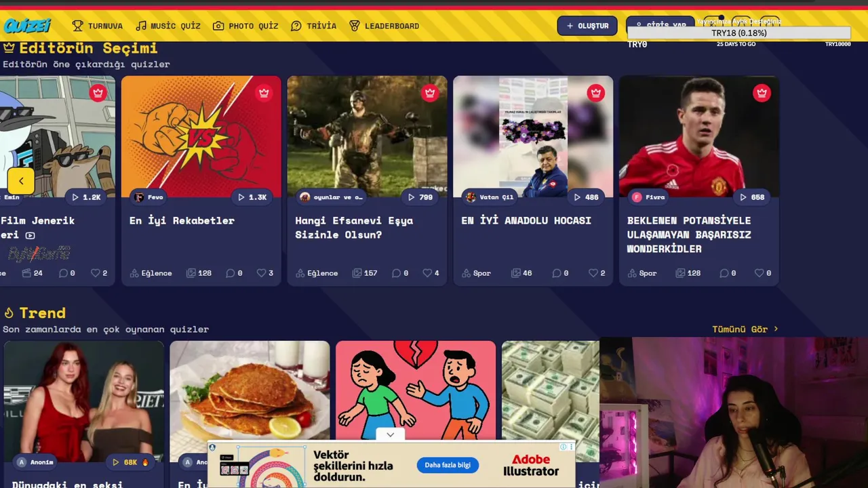Open Fivra author badge

(x=649, y=197)
